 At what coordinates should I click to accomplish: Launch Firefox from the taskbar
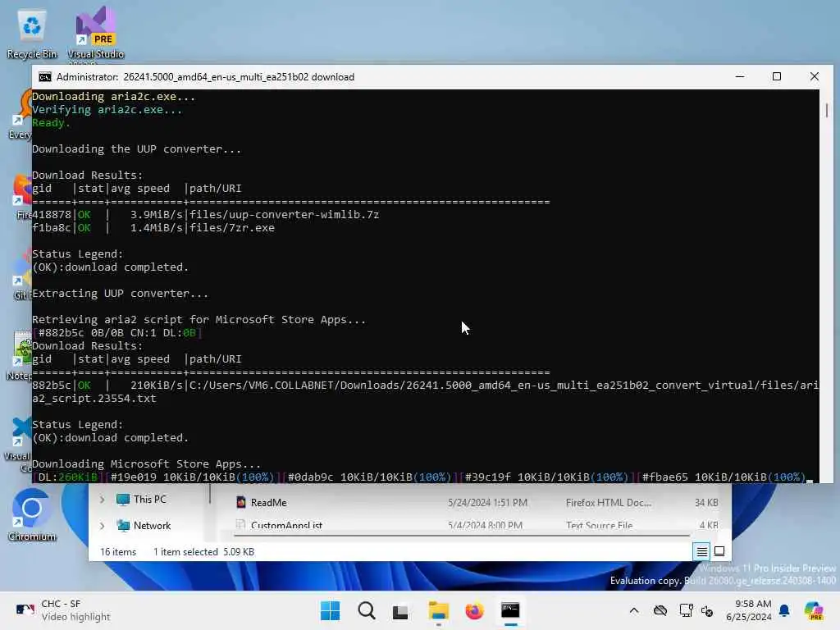coord(474,610)
